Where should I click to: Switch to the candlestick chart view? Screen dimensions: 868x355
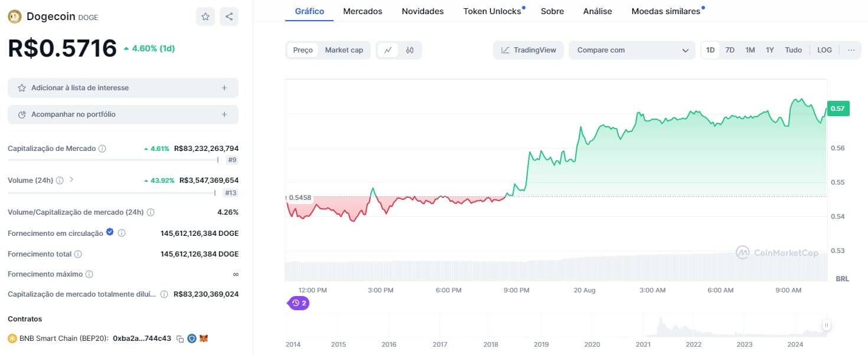coord(410,50)
